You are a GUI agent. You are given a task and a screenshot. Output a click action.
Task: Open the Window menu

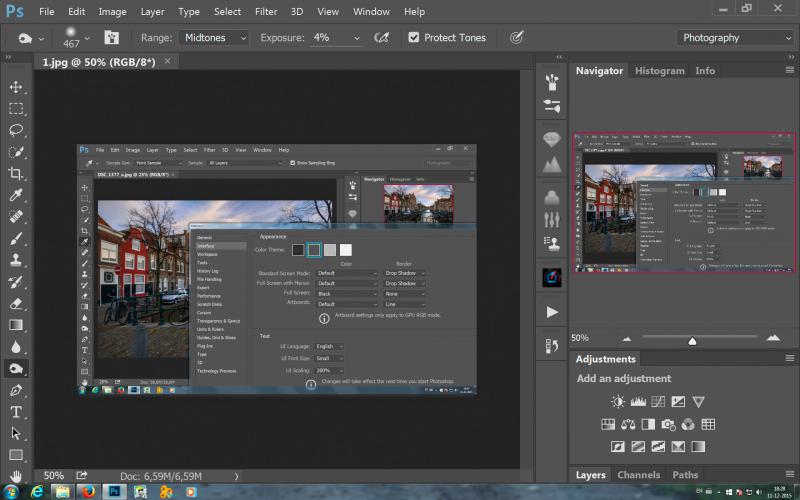click(x=371, y=11)
